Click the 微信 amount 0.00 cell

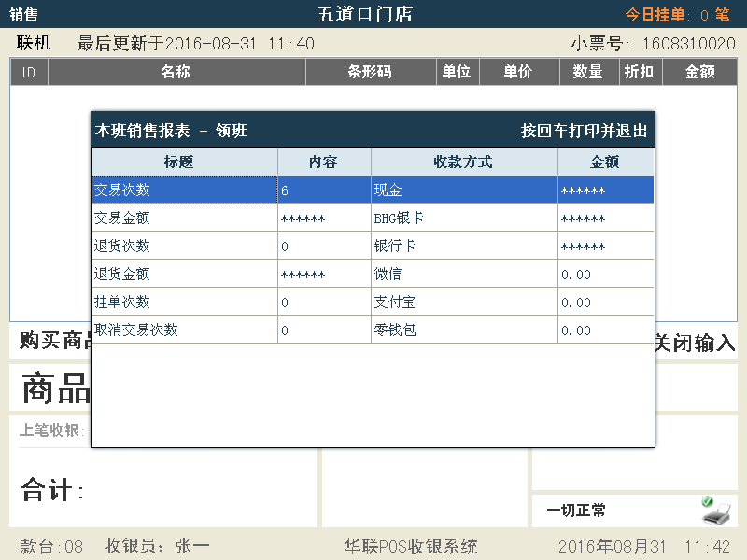pos(606,273)
